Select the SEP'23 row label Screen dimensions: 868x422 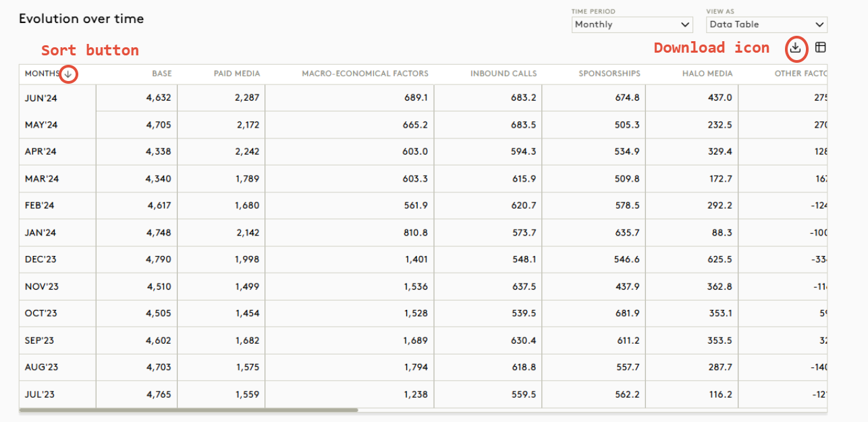click(39, 340)
